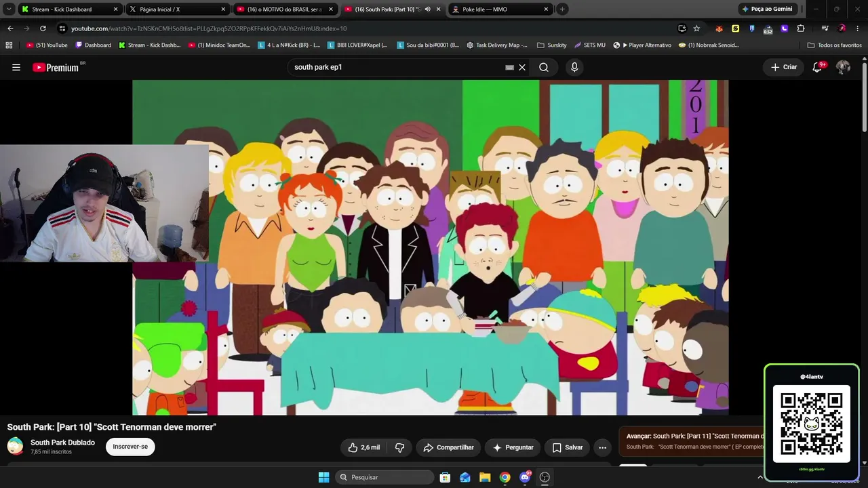The width and height of the screenshot is (868, 488).
Task: Open more actions three-dot menu under video
Action: [x=602, y=447]
